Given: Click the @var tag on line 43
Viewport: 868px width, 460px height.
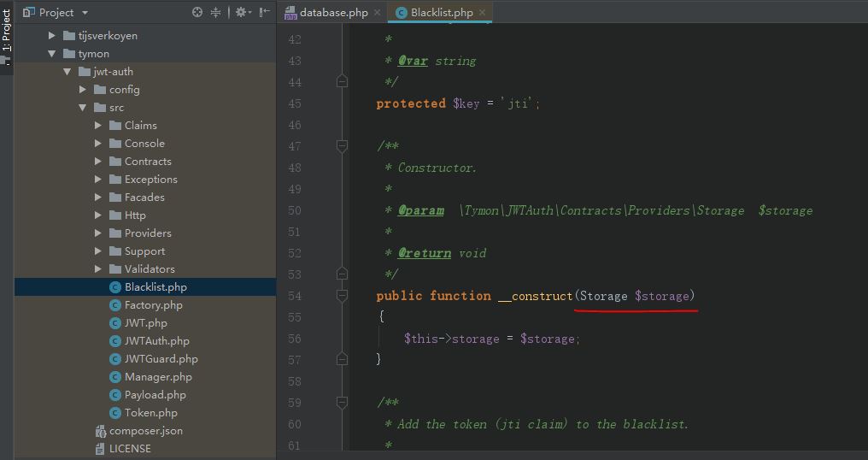Looking at the screenshot, I should (x=413, y=61).
